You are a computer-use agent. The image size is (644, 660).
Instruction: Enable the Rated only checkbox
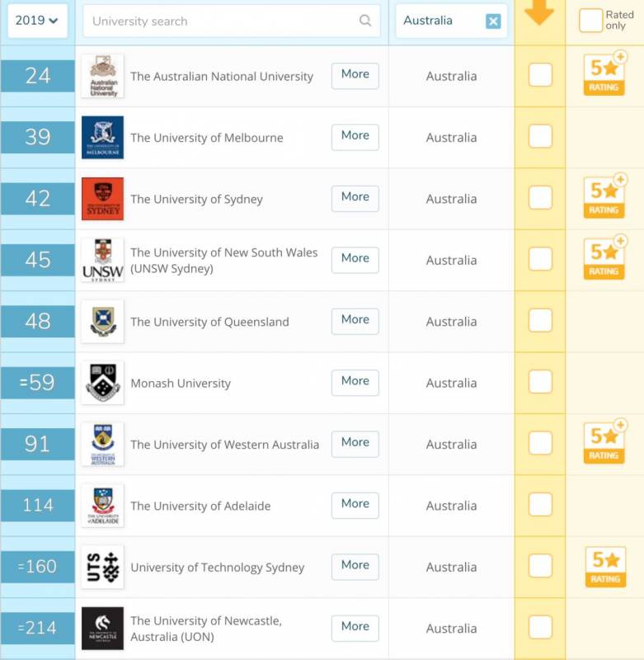pyautogui.click(x=590, y=21)
